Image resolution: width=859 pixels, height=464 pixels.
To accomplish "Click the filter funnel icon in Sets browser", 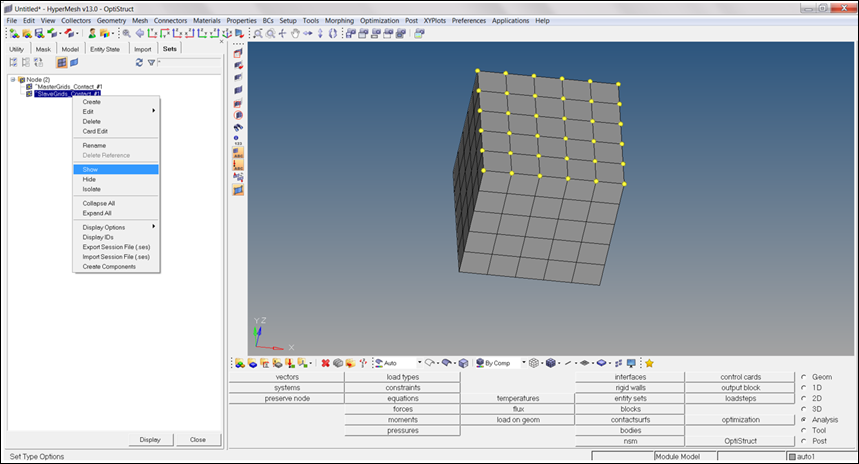I will [x=151, y=62].
